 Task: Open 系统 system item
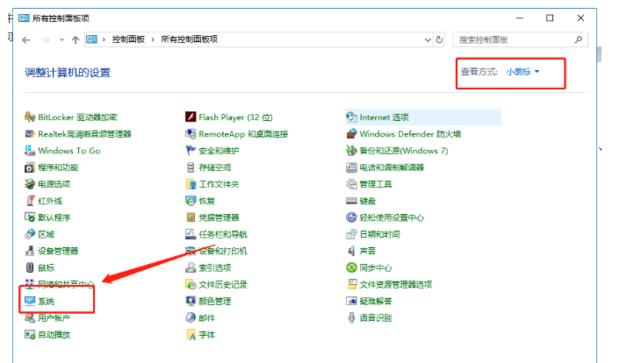(40, 301)
